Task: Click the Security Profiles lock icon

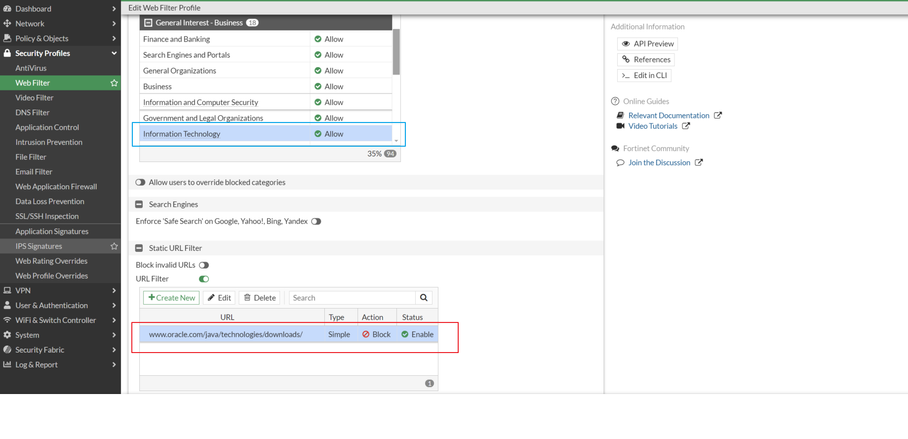Action: pyautogui.click(x=8, y=53)
